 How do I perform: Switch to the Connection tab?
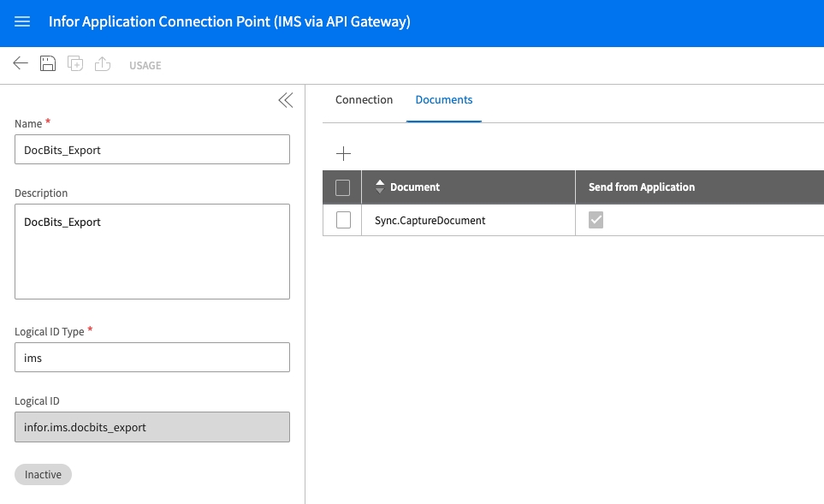pyautogui.click(x=364, y=100)
